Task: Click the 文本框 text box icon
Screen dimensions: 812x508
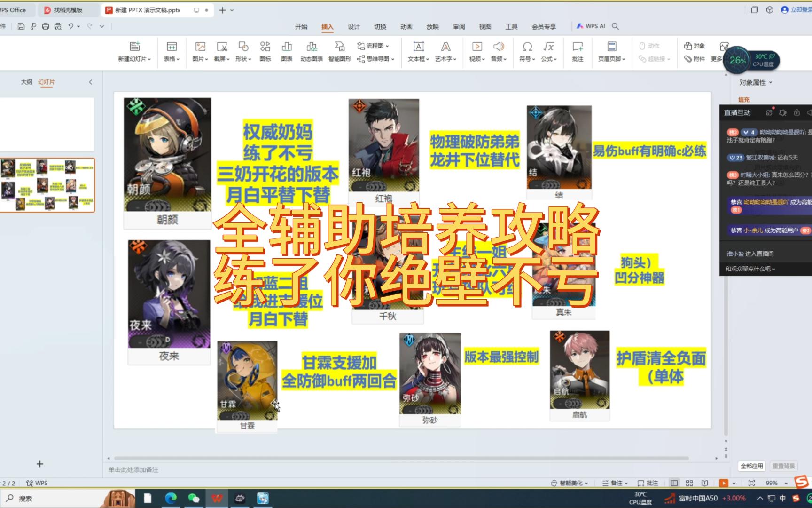Action: click(418, 47)
